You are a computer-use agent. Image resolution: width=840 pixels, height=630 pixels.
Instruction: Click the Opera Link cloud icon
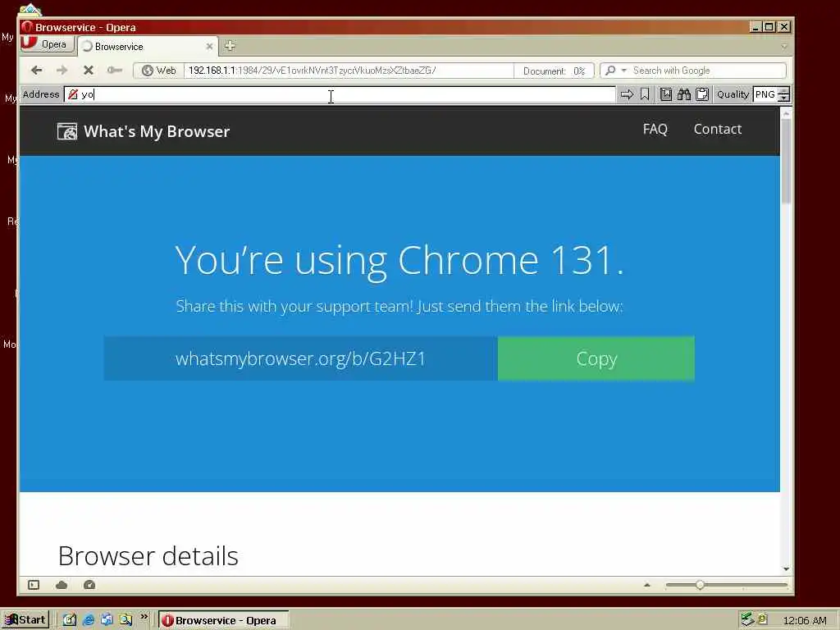tap(62, 585)
